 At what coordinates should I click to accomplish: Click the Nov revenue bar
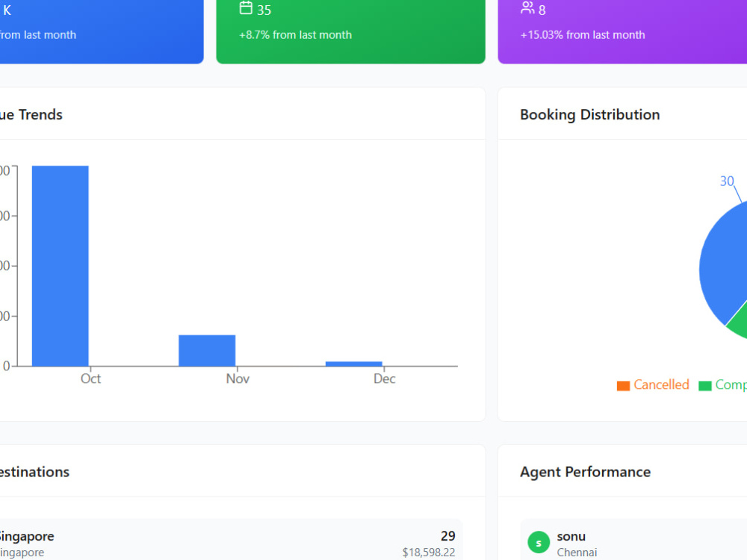click(x=207, y=350)
